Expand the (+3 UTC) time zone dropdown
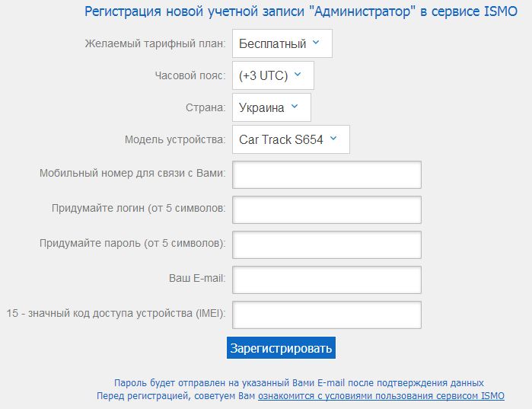Screen dimensions: 532x409 point(272,75)
